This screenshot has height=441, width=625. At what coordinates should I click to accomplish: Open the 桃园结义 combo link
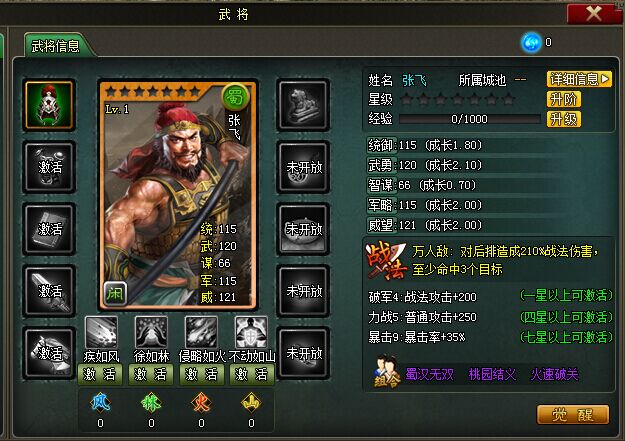[492, 374]
